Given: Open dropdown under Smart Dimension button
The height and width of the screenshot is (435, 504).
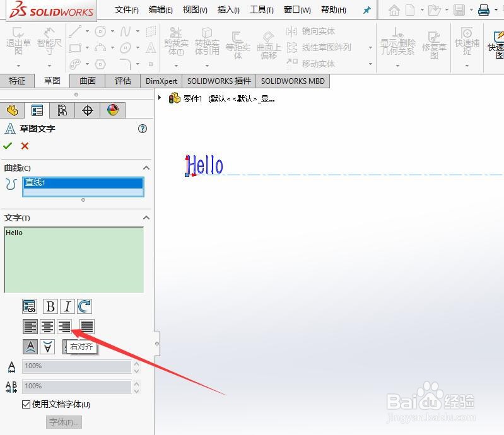Looking at the screenshot, I should [x=49, y=66].
